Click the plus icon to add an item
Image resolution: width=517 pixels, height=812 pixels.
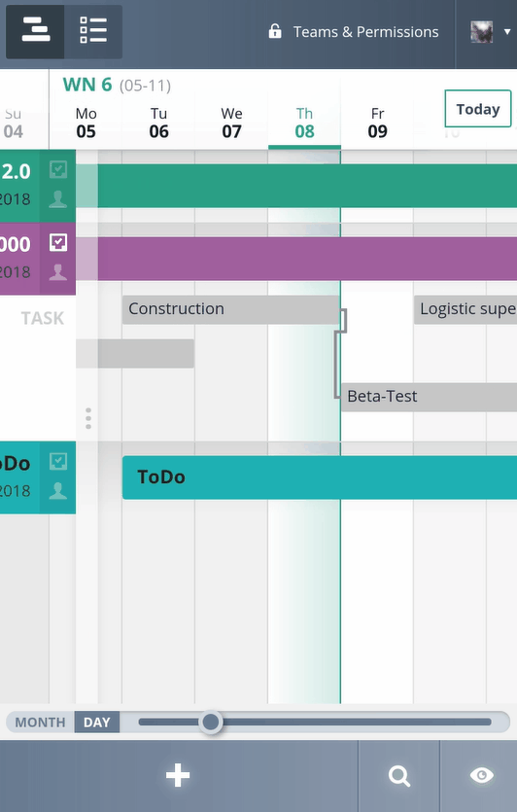178,775
